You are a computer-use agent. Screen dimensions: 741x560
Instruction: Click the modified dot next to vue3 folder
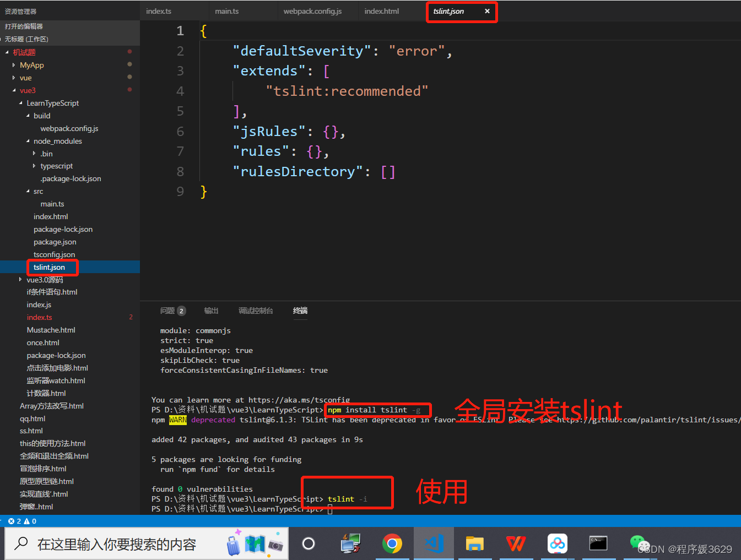click(129, 90)
